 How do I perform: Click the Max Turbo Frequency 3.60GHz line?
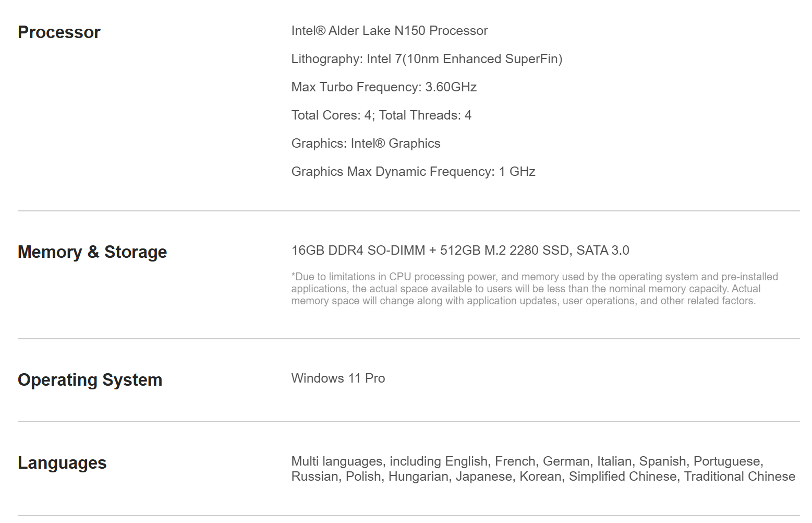[x=383, y=87]
